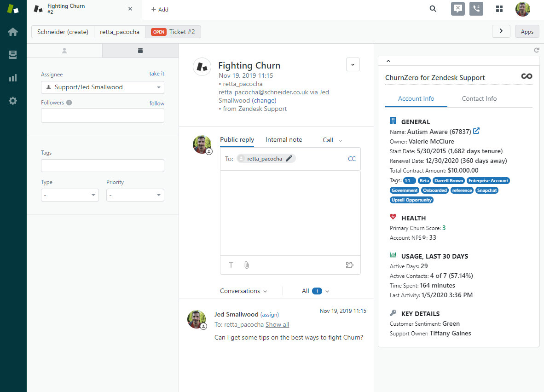Open ticket options dropdown arrow

pos(353,64)
